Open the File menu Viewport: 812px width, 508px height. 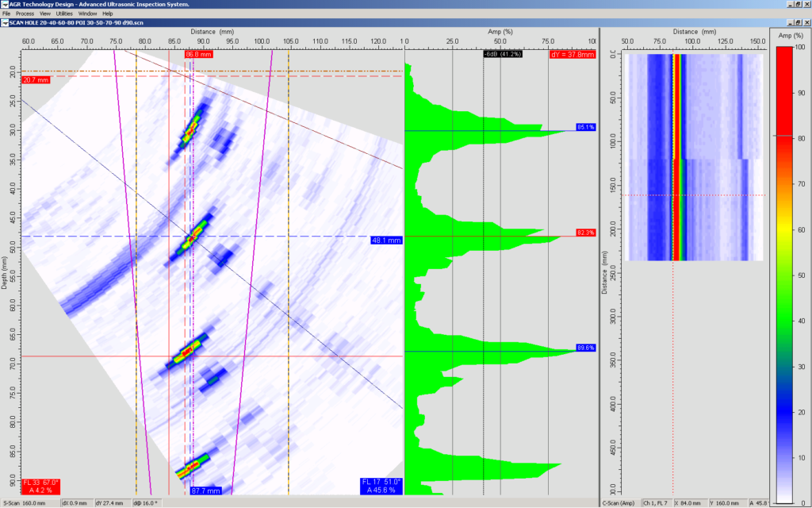8,13
